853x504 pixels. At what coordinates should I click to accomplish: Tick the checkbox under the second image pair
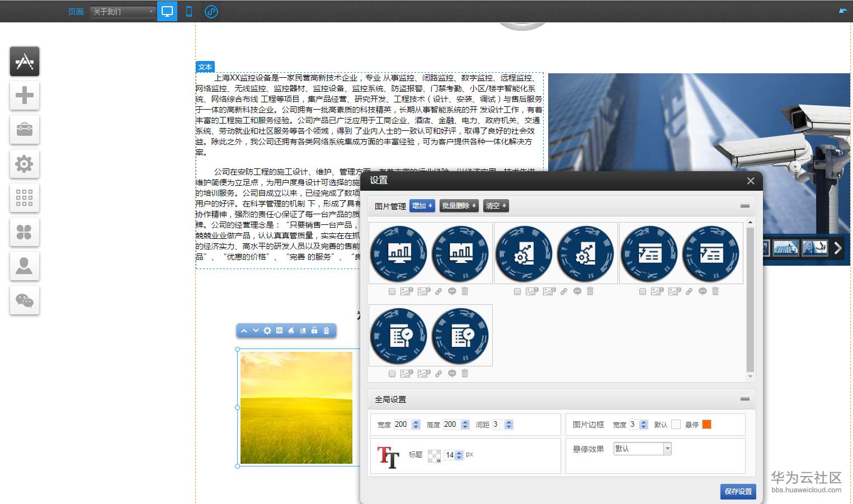point(517,291)
